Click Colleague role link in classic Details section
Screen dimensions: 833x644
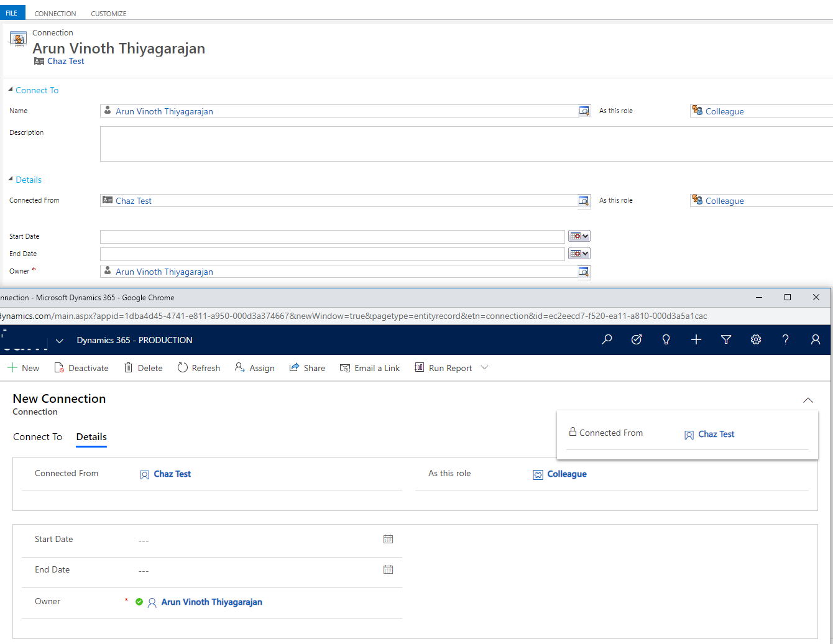(x=725, y=201)
